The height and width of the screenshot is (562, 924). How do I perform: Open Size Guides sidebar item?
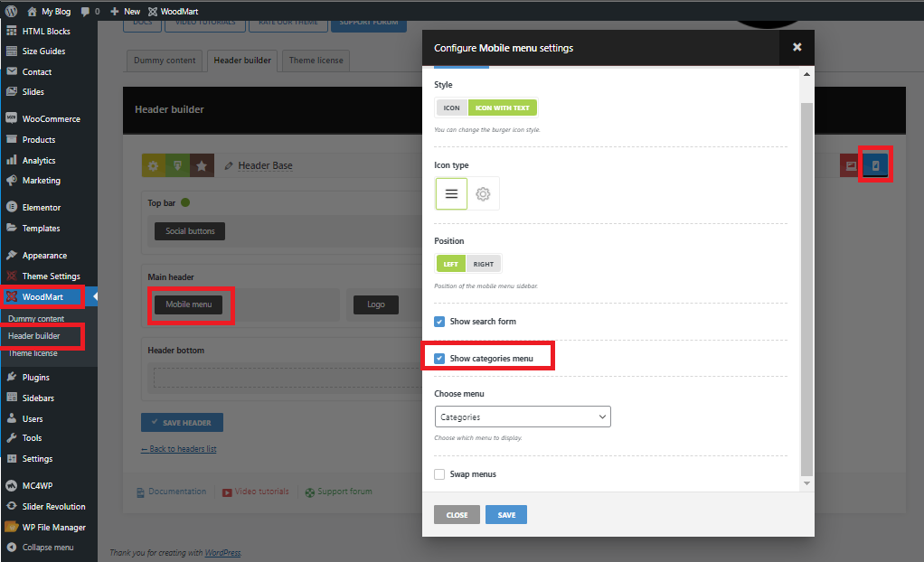point(43,52)
